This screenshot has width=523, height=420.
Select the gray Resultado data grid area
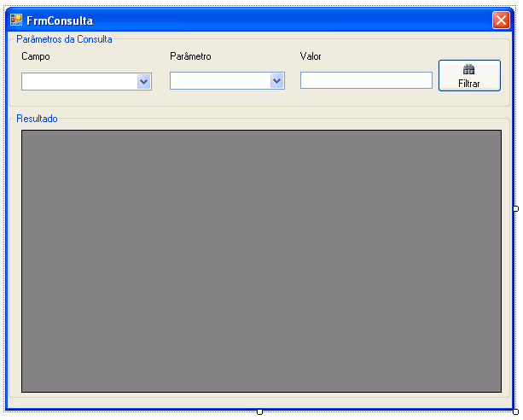(x=261, y=260)
